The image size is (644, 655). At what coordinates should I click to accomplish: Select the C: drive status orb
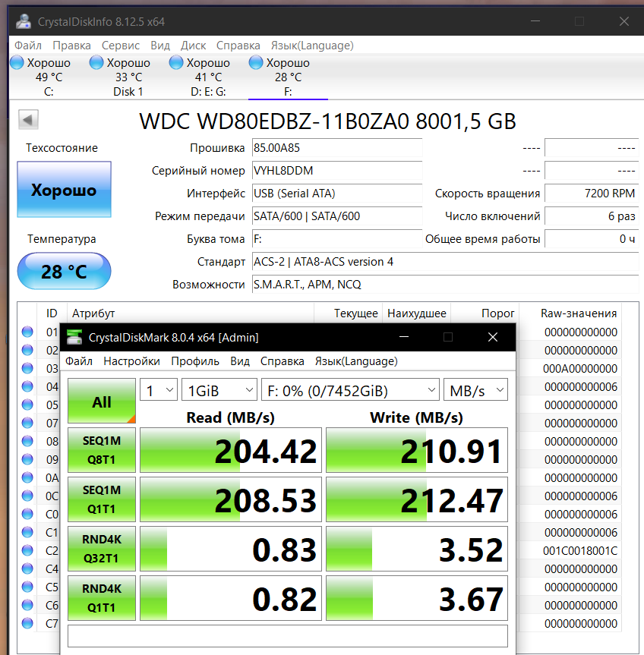[x=17, y=62]
